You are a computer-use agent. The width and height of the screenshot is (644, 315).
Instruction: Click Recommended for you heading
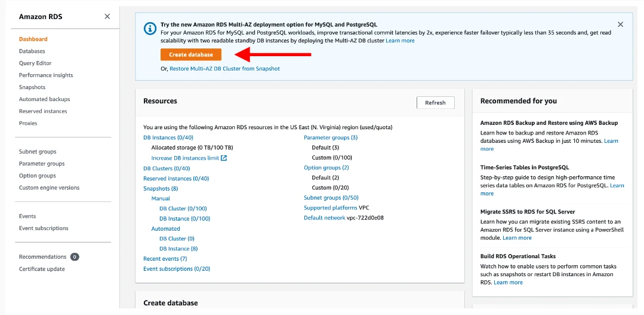click(518, 101)
